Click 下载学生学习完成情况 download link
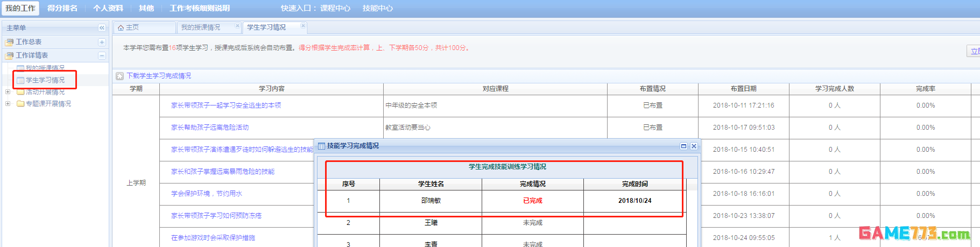The image size is (980, 247). tap(159, 76)
